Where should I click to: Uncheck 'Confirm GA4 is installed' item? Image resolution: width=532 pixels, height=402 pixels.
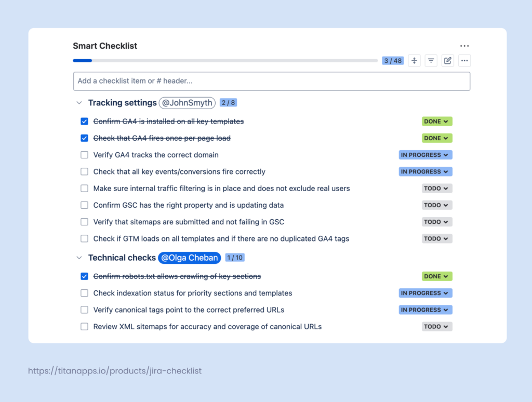tap(84, 121)
